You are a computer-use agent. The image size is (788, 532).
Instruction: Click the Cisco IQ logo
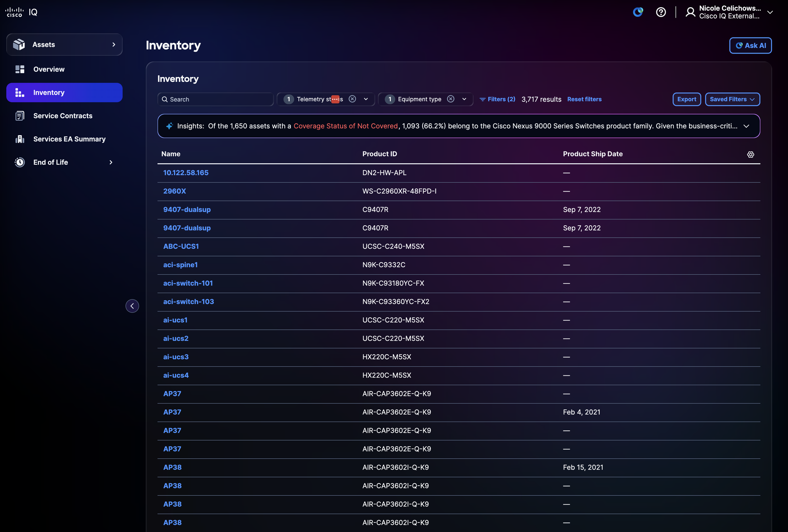point(21,12)
